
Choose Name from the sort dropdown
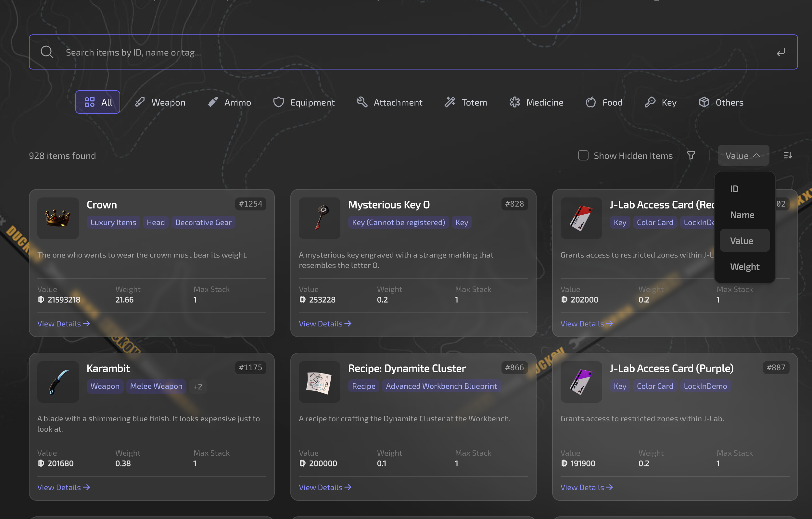coord(742,215)
